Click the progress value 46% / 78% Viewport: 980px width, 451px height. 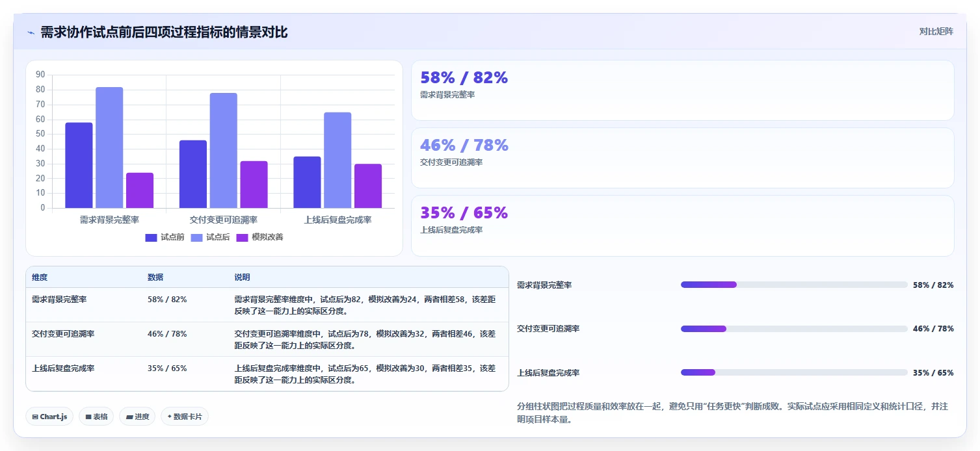pos(933,329)
